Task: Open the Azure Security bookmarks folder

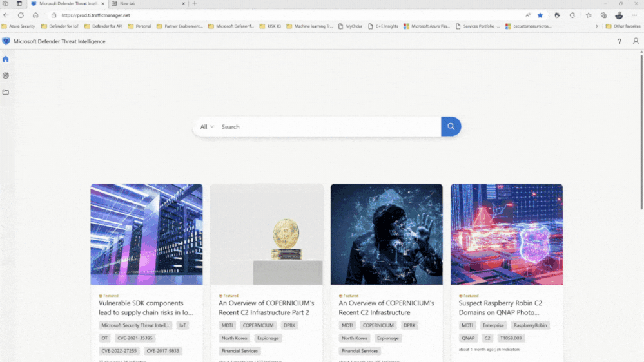Action: tap(18, 26)
